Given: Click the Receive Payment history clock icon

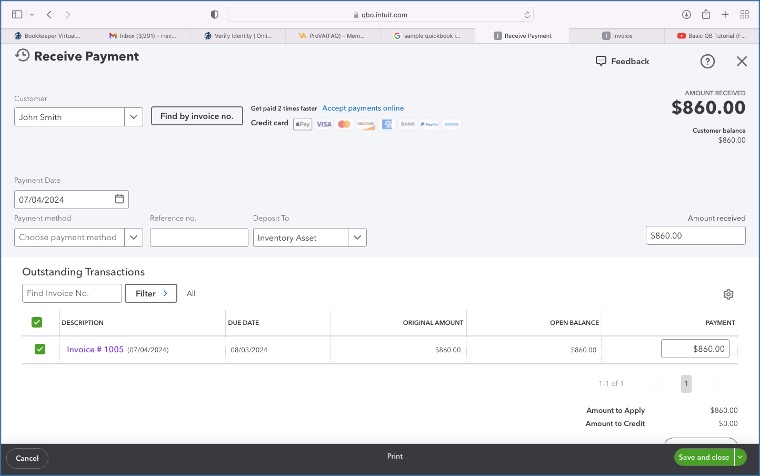Looking at the screenshot, I should [x=22, y=55].
